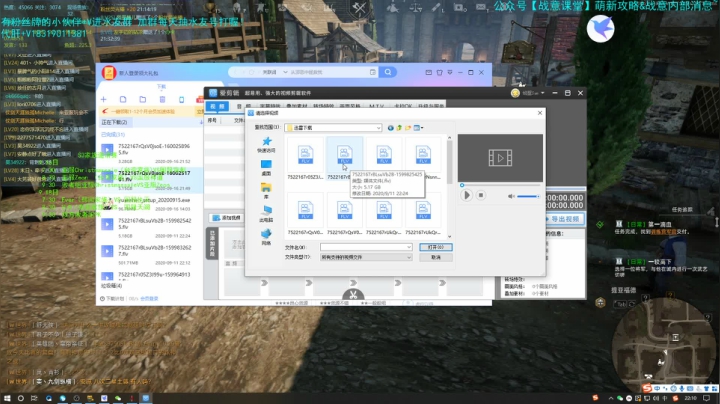The height and width of the screenshot is (404, 720).
Task: Expand the look-in folder (迅雷下载) combo box
Action: tap(333, 128)
